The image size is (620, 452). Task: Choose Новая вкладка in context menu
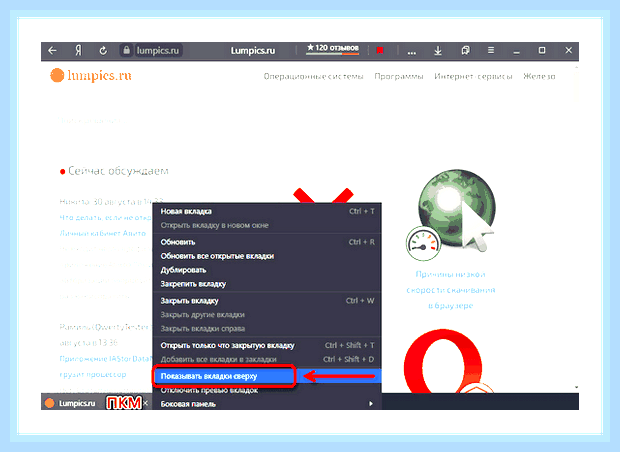point(267,211)
